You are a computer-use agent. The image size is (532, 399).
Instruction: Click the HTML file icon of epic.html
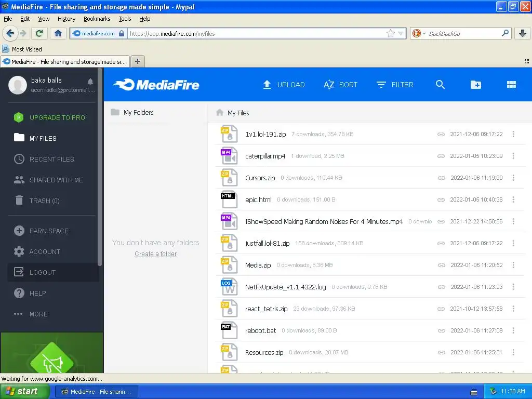coord(229,199)
